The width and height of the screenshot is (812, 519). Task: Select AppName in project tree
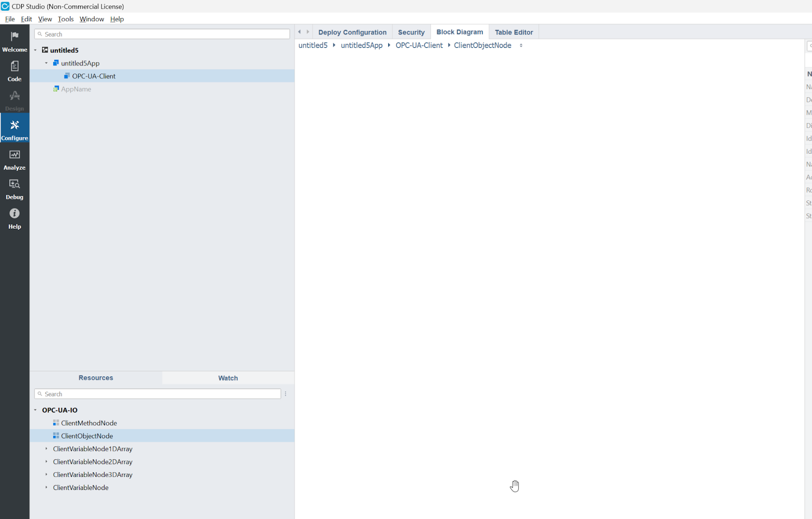[x=162, y=89]
